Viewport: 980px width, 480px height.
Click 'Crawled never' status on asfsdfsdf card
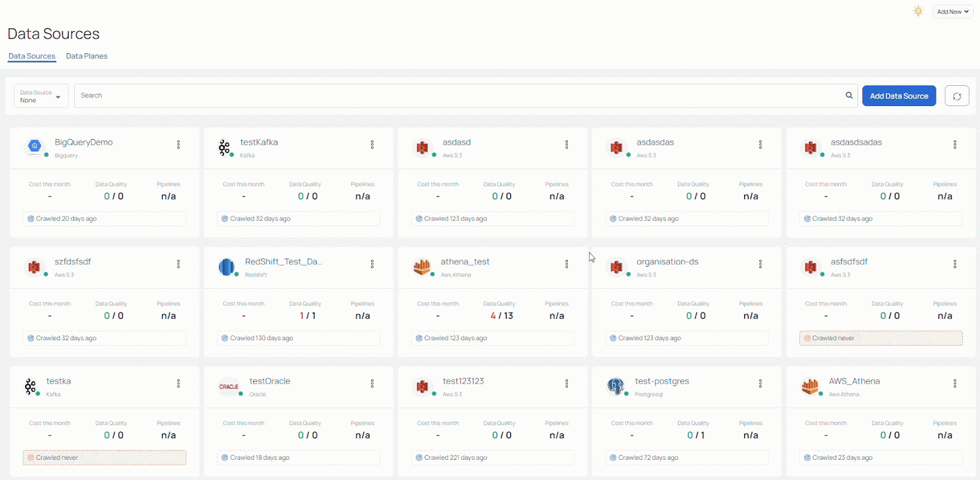point(881,338)
